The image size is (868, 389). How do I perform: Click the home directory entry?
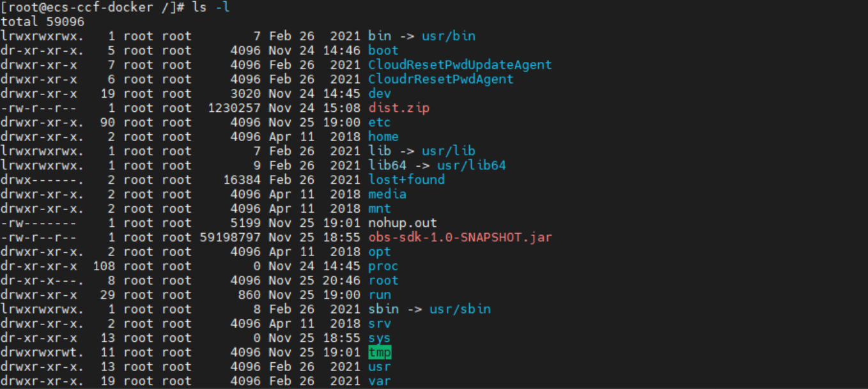coord(384,137)
